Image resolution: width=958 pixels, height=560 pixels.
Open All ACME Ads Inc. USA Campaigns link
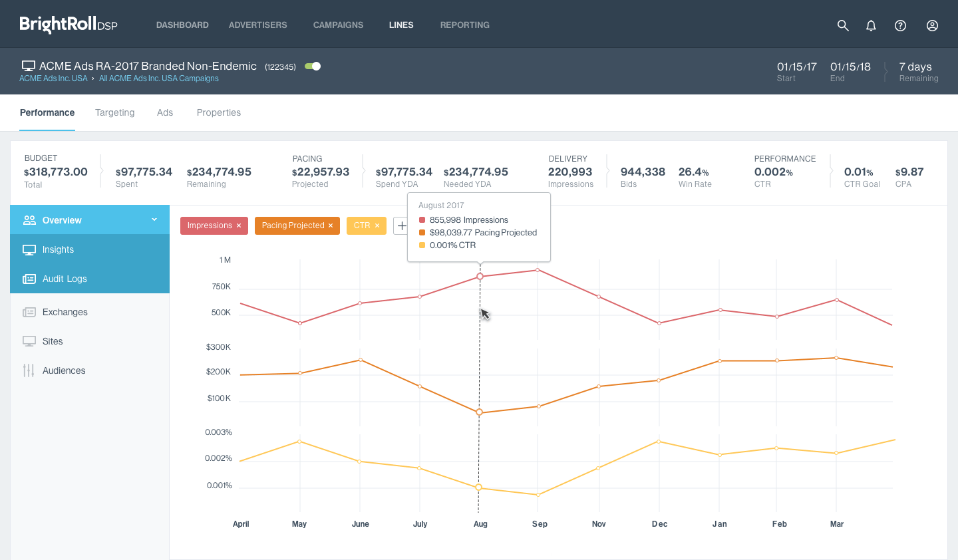159,78
